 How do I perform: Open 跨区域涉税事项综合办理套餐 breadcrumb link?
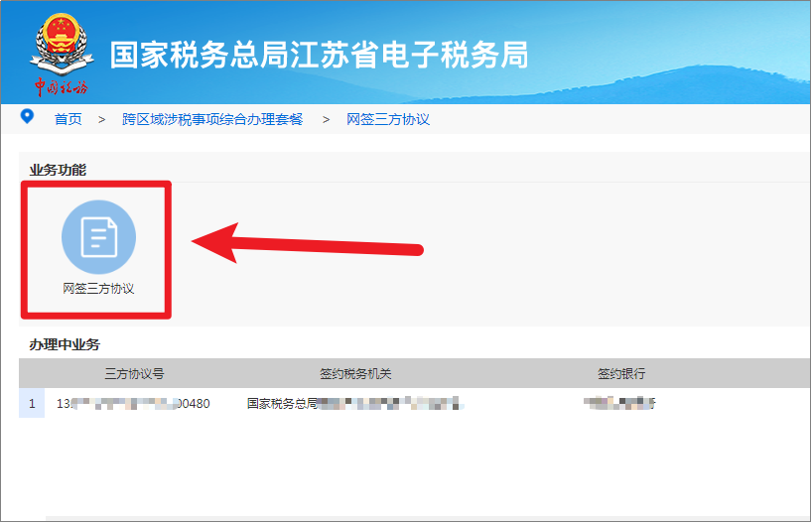(x=212, y=119)
